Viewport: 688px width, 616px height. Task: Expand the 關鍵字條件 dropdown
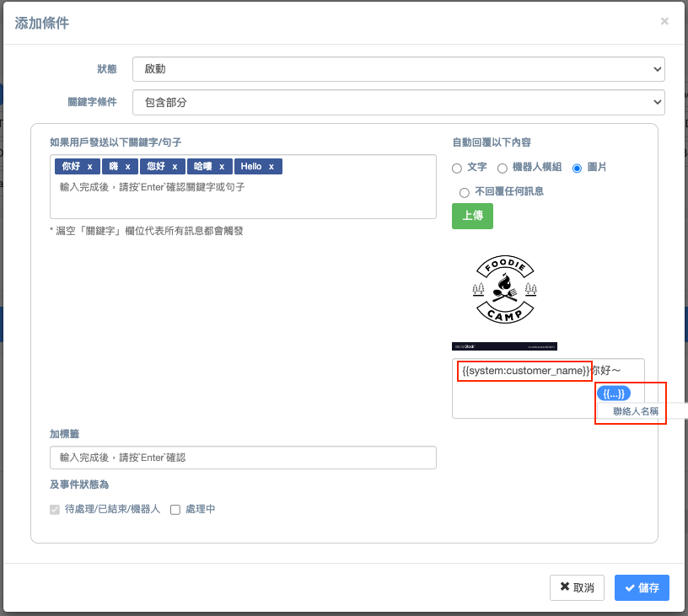pyautogui.click(x=398, y=102)
